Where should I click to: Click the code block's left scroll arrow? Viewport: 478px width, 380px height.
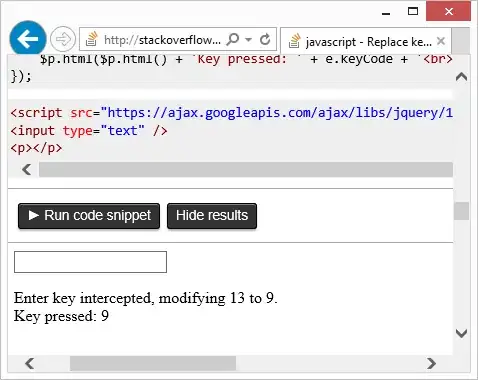click(27, 169)
